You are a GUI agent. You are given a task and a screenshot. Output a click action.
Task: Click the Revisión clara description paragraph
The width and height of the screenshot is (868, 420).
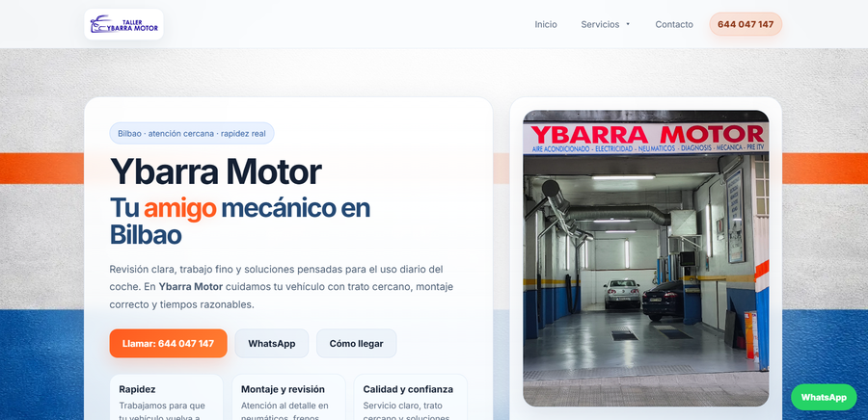tap(282, 287)
